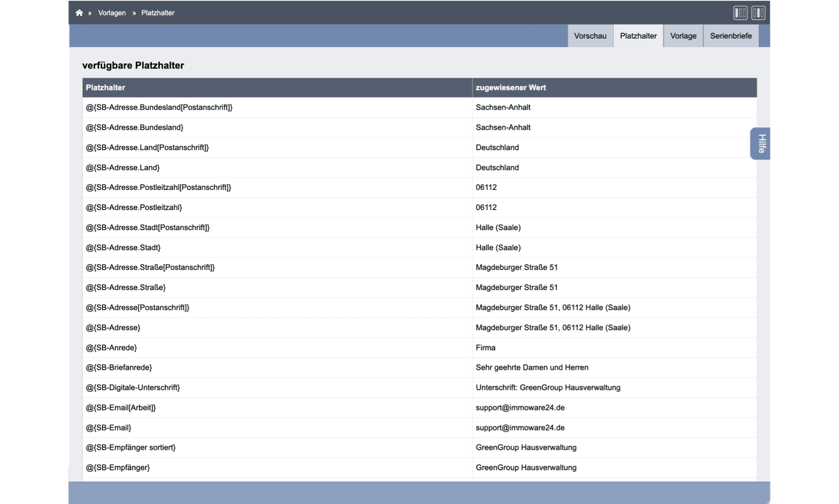Image resolution: width=839 pixels, height=504 pixels.
Task: Select @{SB-Adresse.Land} placeholder
Action: point(123,167)
